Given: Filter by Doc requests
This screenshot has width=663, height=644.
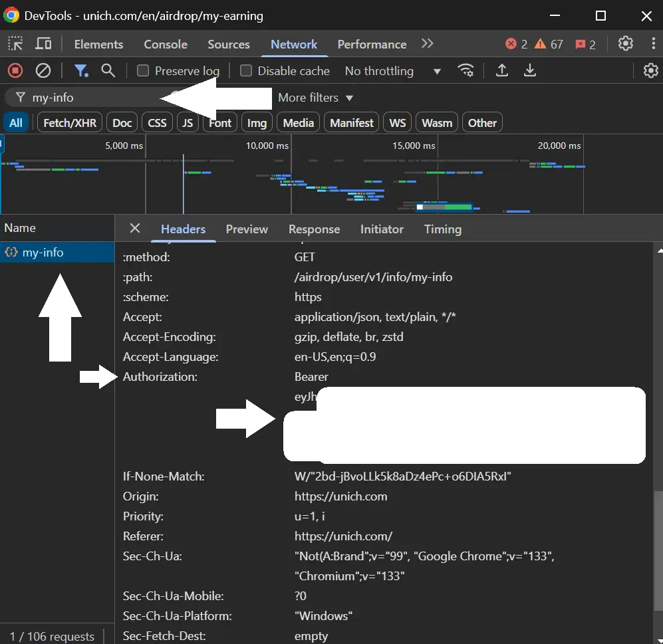Looking at the screenshot, I should click(x=122, y=122).
